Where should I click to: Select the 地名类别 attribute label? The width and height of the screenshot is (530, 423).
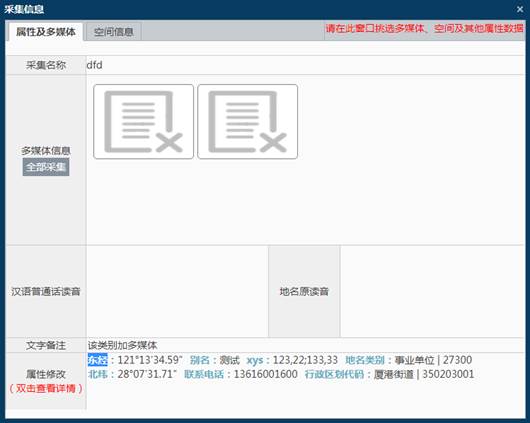364,360
